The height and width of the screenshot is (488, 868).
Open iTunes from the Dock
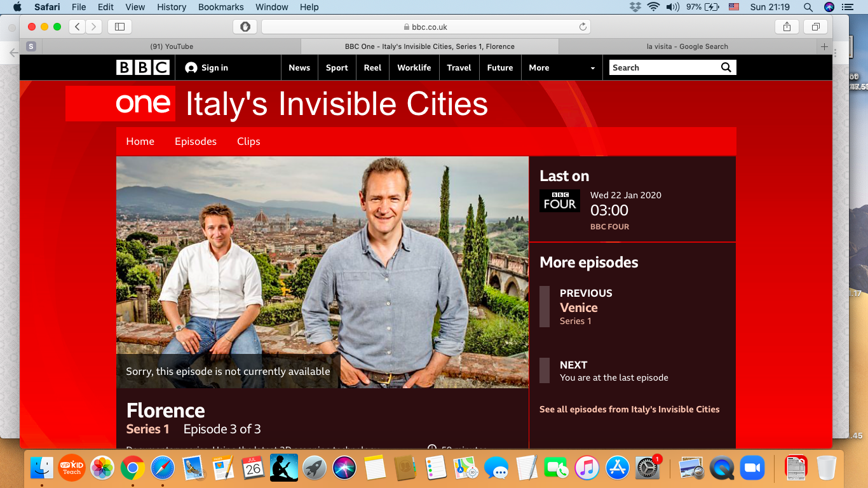click(586, 469)
